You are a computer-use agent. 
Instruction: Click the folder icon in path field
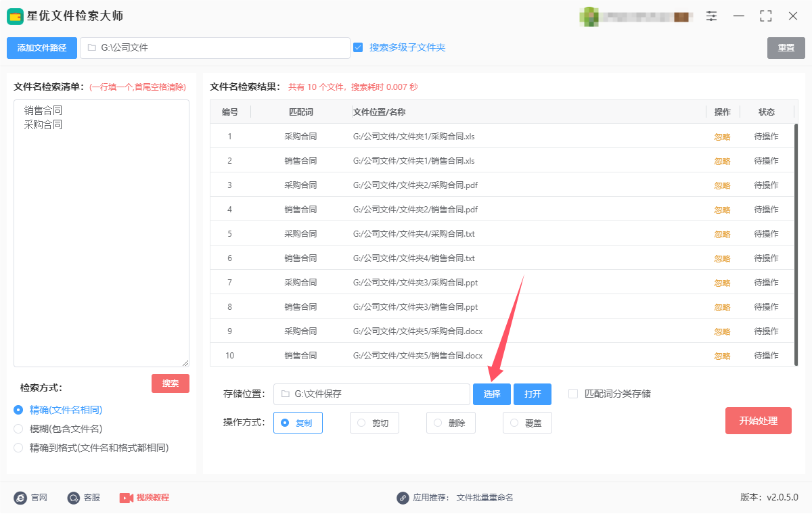tap(91, 48)
